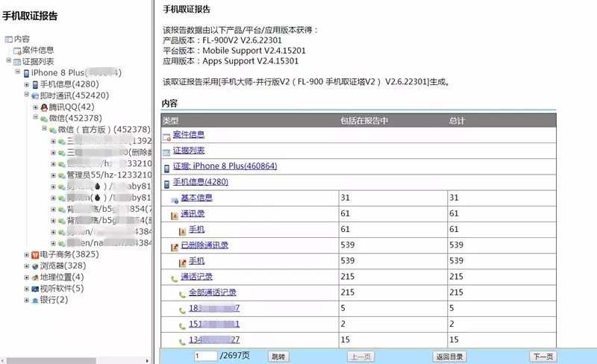597x364 pixels.
Task: Open the 通话记录 link
Action: point(196,277)
